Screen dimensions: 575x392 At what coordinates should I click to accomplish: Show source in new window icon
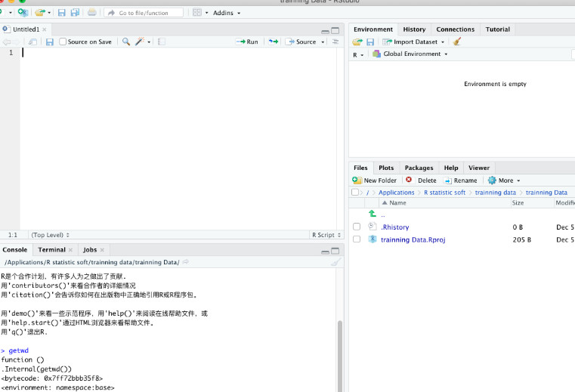32,42
